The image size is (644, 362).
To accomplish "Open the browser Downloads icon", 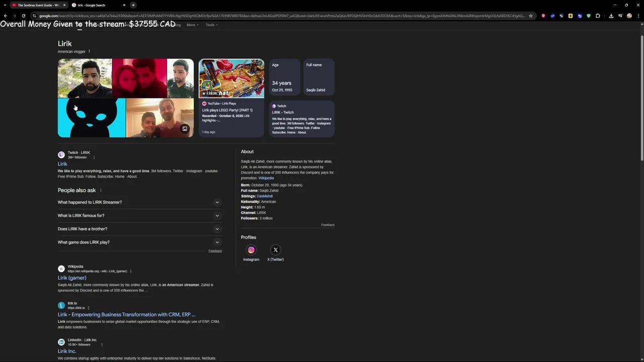I will pos(611,16).
